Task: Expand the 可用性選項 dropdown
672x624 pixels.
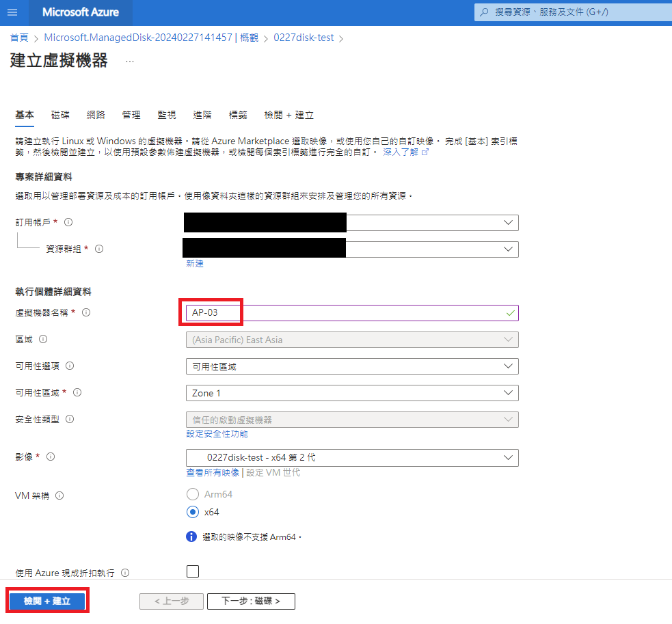Action: 351,366
